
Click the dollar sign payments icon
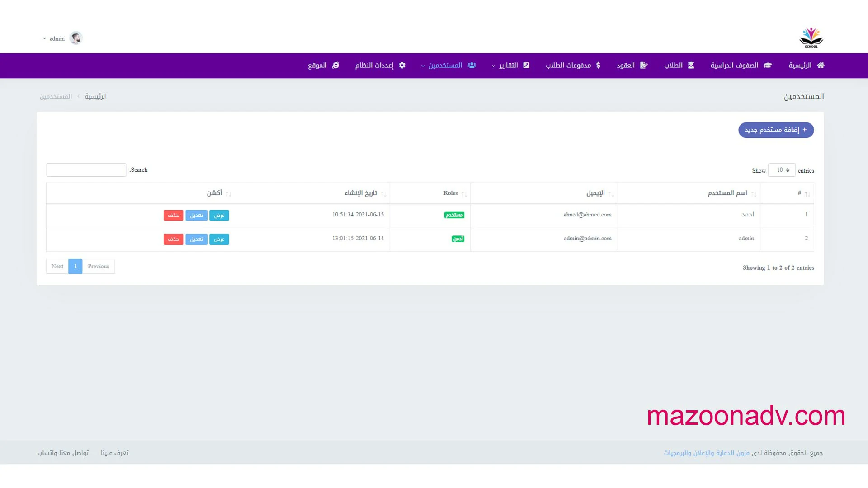coord(598,66)
